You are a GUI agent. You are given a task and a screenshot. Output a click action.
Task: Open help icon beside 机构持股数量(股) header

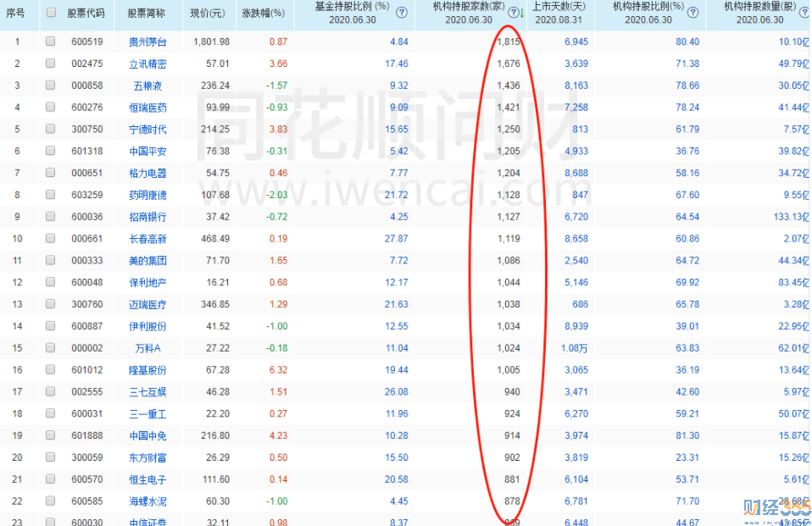(804, 13)
